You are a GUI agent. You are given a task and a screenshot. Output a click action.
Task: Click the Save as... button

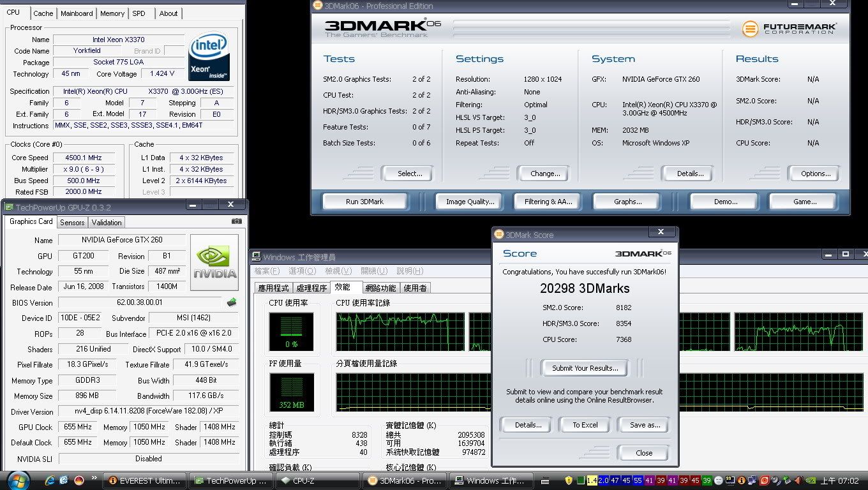(643, 425)
